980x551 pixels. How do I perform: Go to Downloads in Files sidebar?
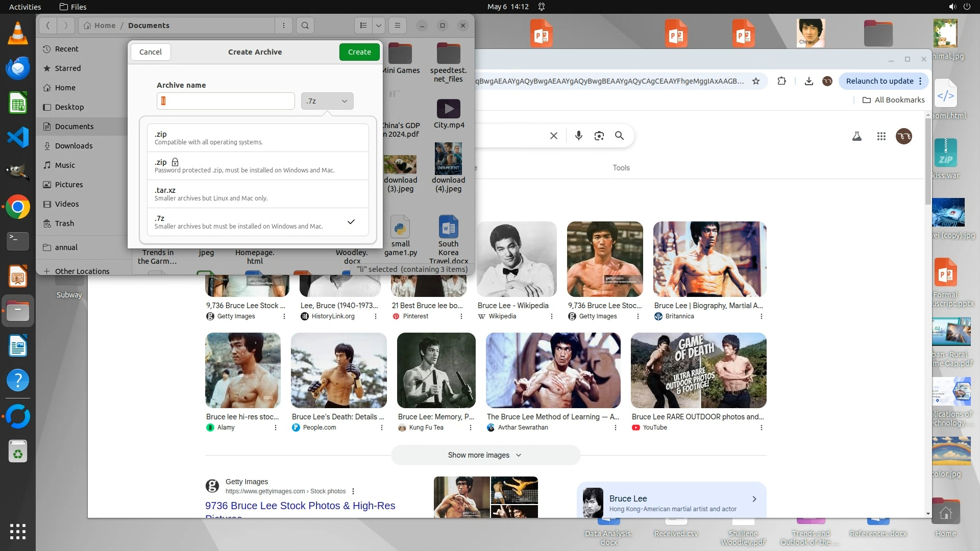(x=73, y=146)
